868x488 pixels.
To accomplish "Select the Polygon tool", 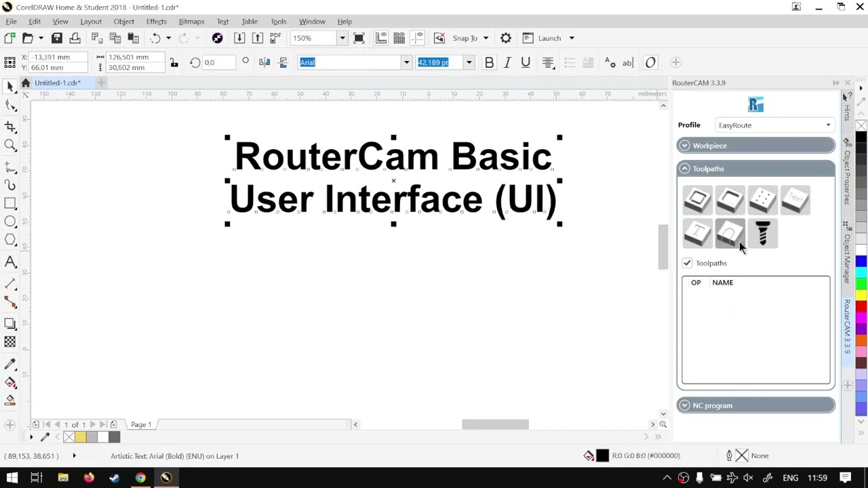I will (10, 240).
